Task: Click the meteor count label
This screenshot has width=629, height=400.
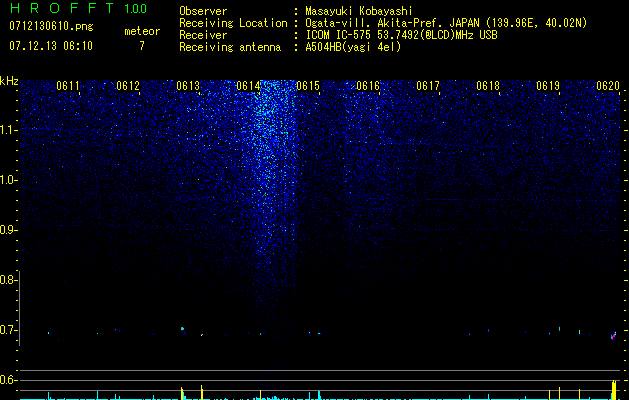Action: [142, 31]
